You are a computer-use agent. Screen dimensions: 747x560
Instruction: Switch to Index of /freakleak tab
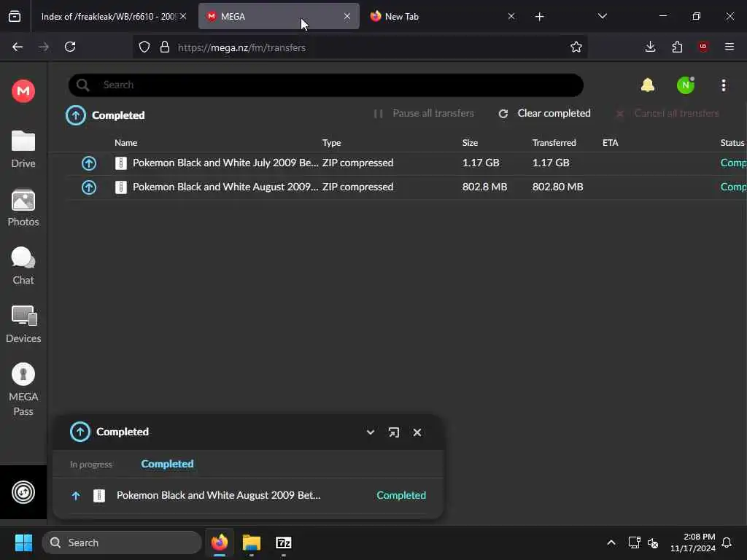109,17
